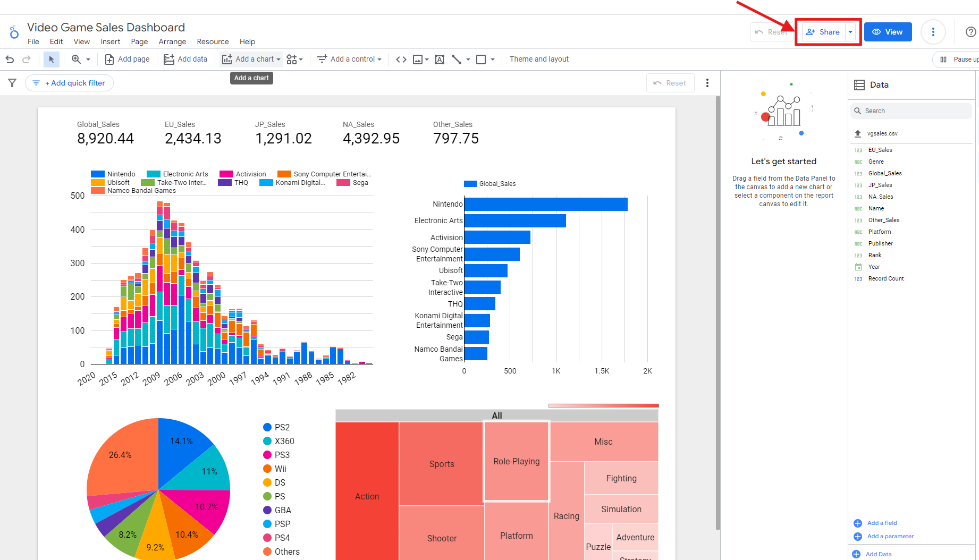979x560 pixels.
Task: Expand the Share dropdown arrow
Action: (850, 32)
